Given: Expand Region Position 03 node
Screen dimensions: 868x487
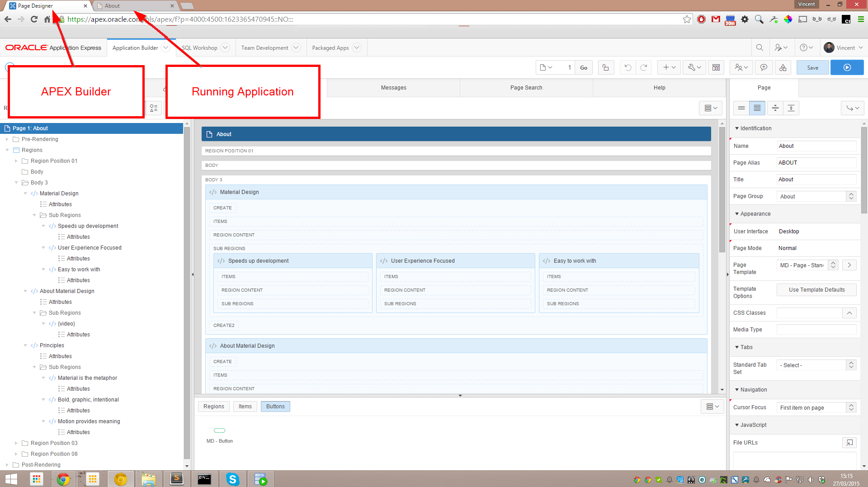Looking at the screenshot, I should [16, 443].
